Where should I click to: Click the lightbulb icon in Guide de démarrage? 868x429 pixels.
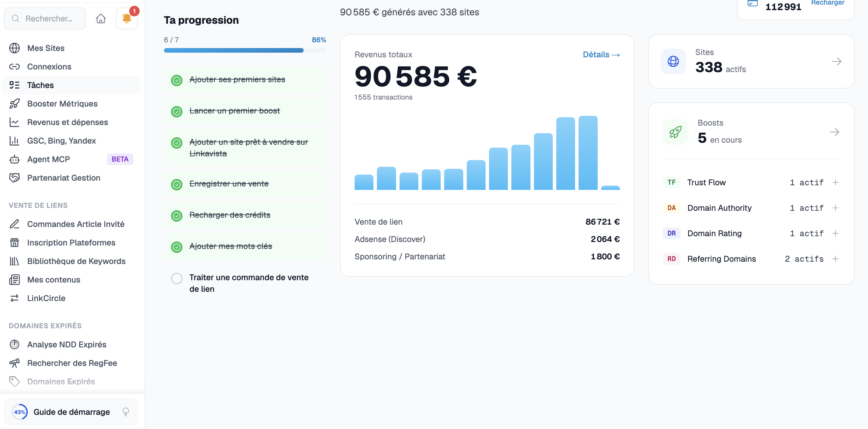click(x=126, y=412)
